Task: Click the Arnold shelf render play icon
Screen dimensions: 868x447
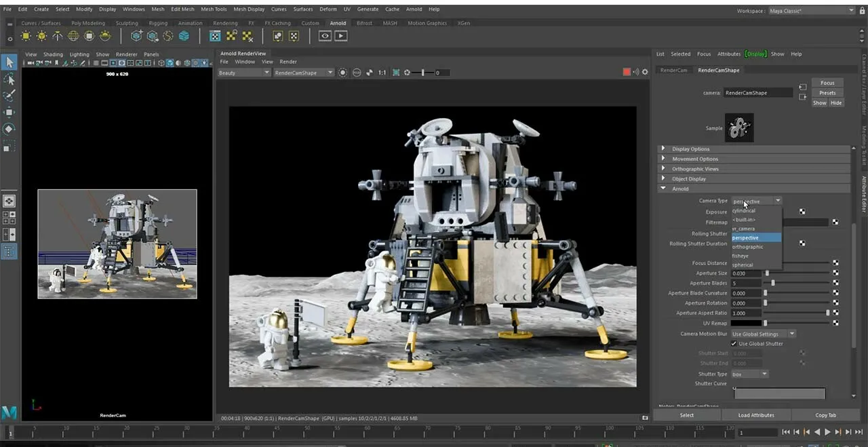Action: tap(340, 36)
